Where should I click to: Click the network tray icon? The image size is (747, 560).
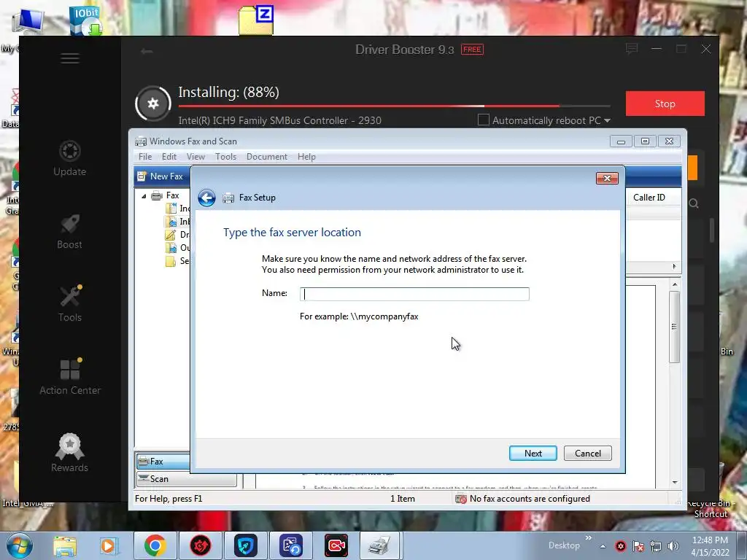656,546
